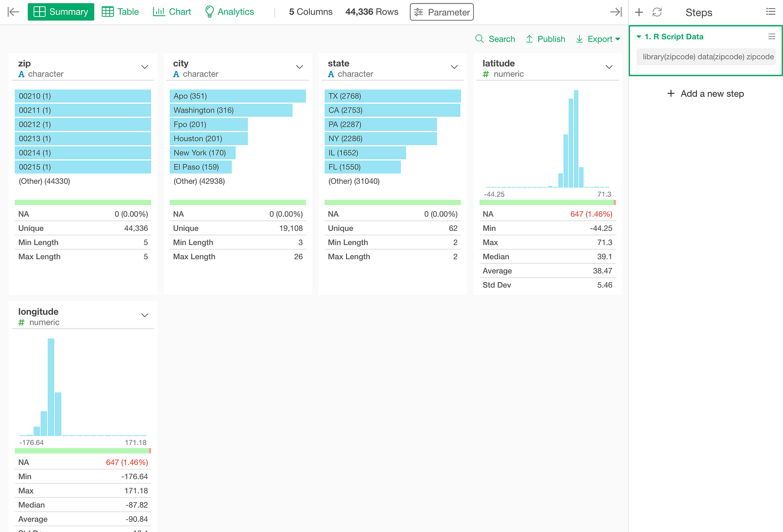Click Add a new step
783x532 pixels.
[706, 93]
